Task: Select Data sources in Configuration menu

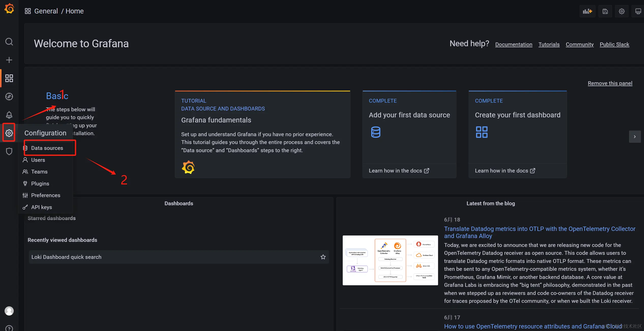Action: 47,148
